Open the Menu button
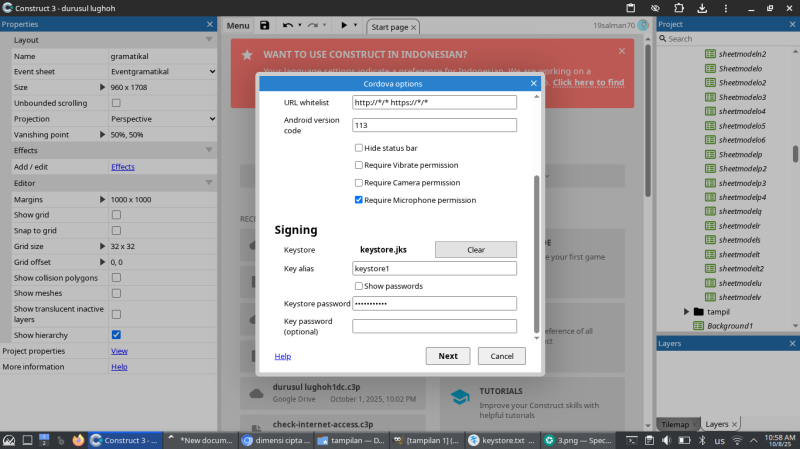Image resolution: width=800 pixels, height=449 pixels. click(238, 25)
